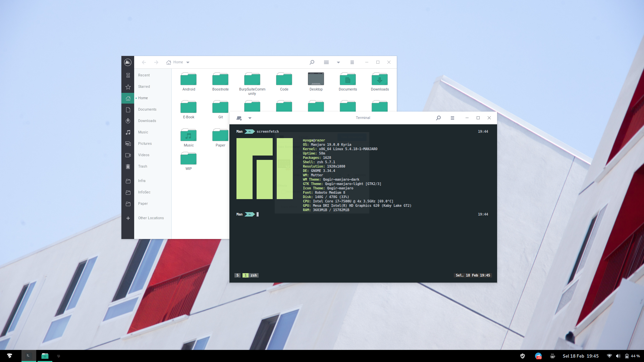Open the Downloads folder icon
This screenshot has height=362, width=644.
380,80
